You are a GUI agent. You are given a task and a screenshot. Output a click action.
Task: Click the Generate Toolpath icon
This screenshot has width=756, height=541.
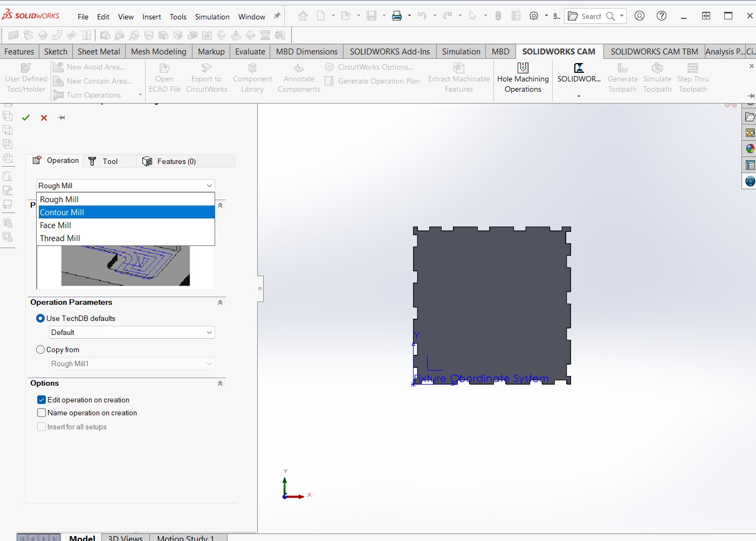[622, 78]
